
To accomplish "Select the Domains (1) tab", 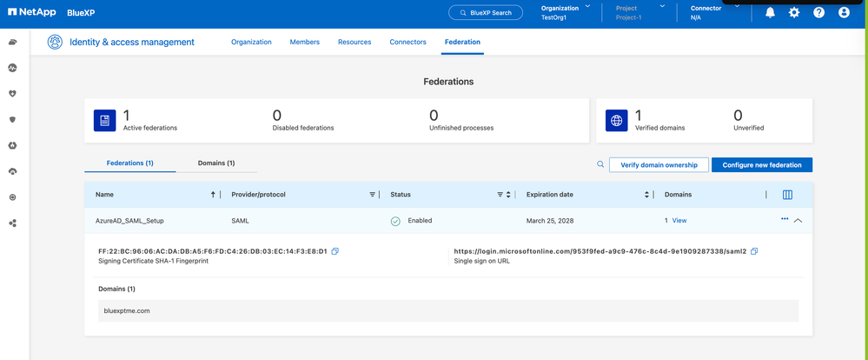I will click(216, 163).
